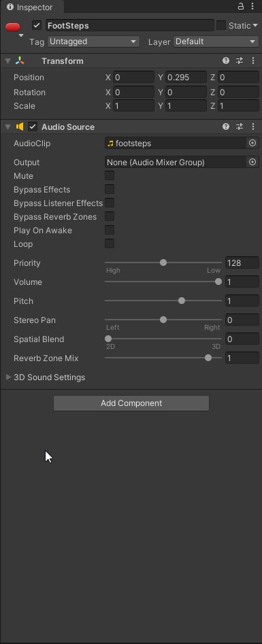The width and height of the screenshot is (262, 644).
Task: Tick the Play On Awake checkbox
Action: [110, 230]
